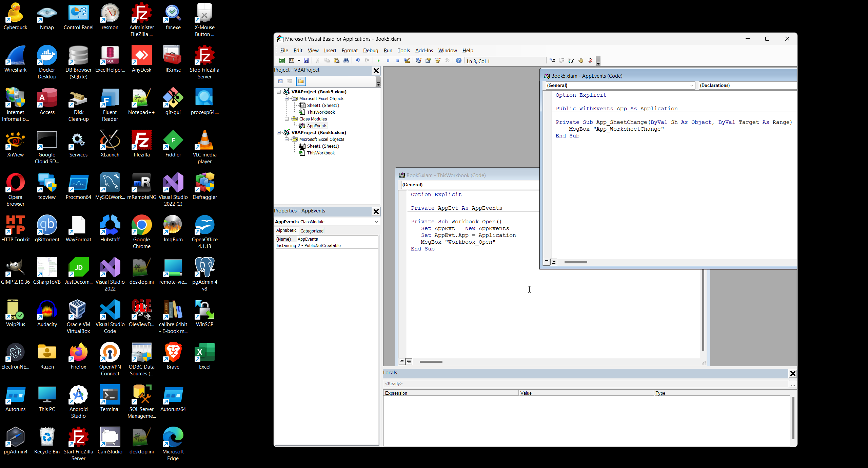
Task: Click the Toggle Breakpoint hand icon
Action: [581, 60]
